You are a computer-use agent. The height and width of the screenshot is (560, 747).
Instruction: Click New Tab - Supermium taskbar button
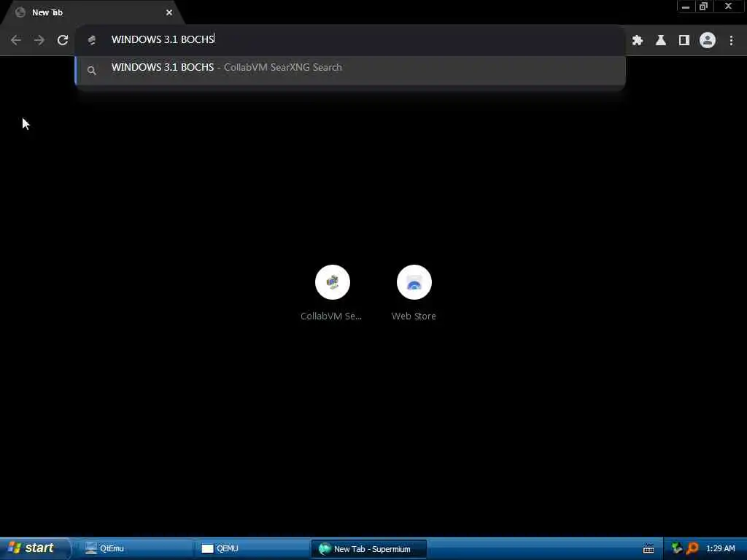coord(368,549)
